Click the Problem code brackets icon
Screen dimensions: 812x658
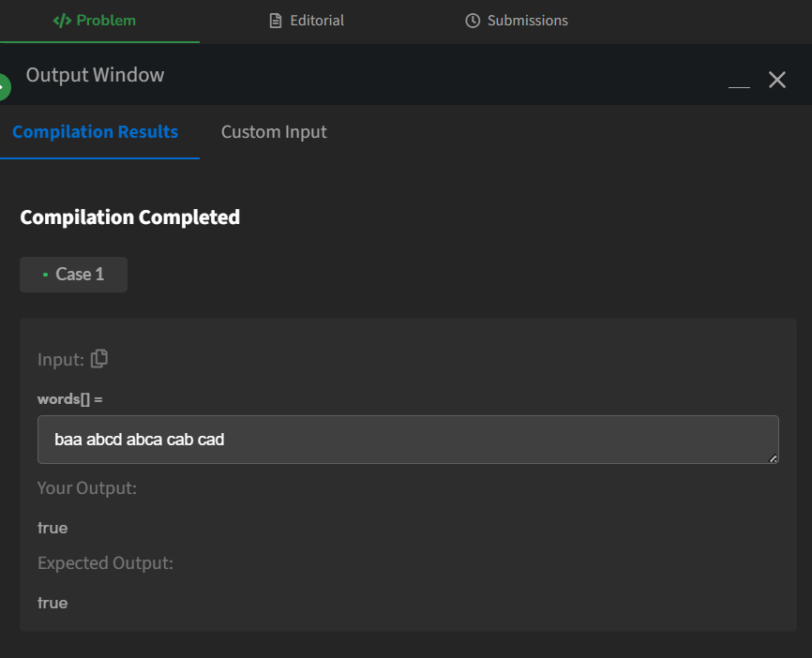pyautogui.click(x=62, y=21)
